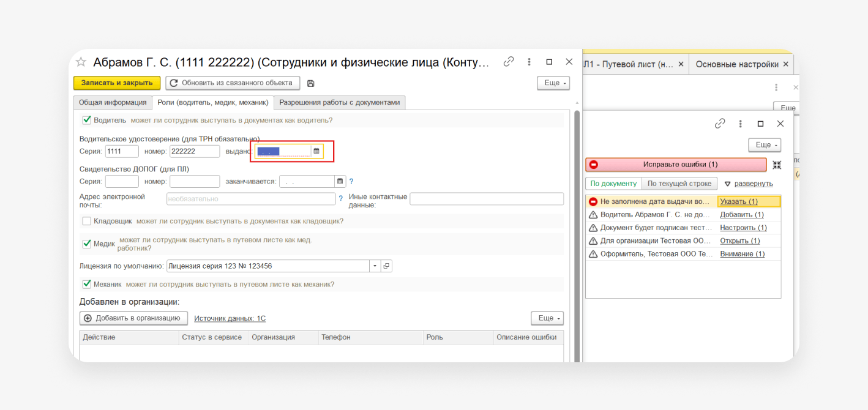Select По документу filter
868x410 pixels.
tap(613, 184)
